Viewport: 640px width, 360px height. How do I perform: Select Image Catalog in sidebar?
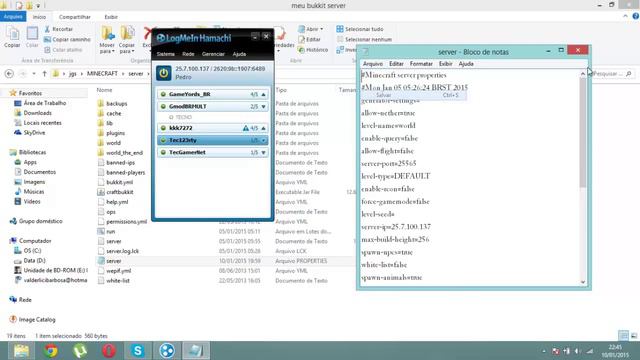coord(37,320)
